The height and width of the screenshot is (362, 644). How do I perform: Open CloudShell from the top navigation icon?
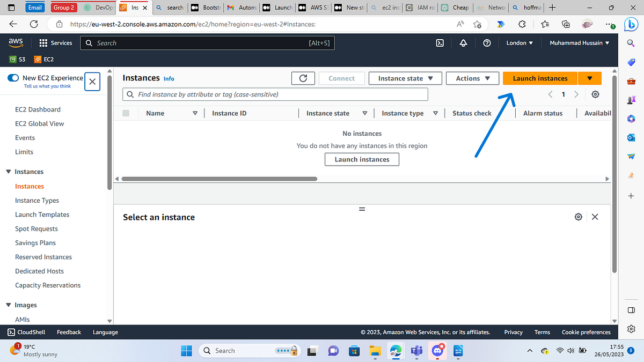pos(440,43)
